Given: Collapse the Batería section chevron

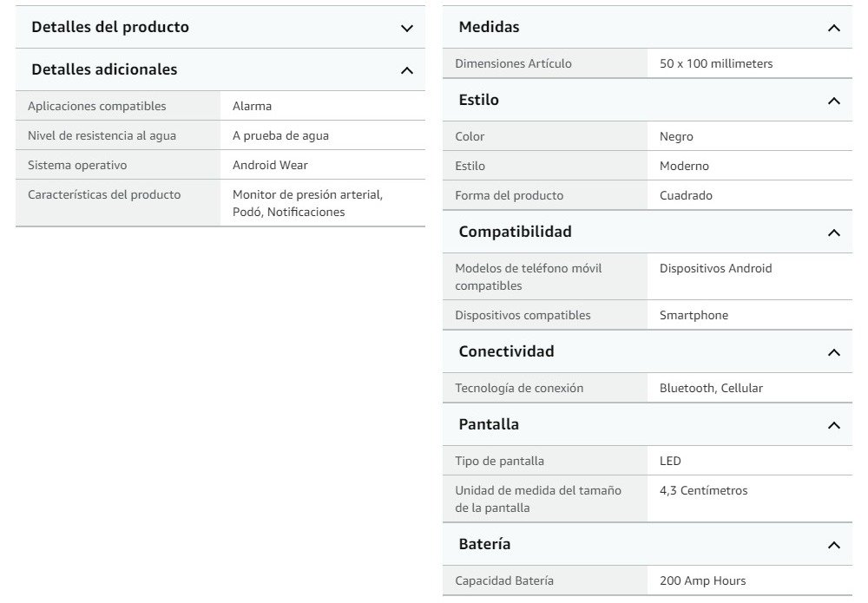Looking at the screenshot, I should point(834,545).
